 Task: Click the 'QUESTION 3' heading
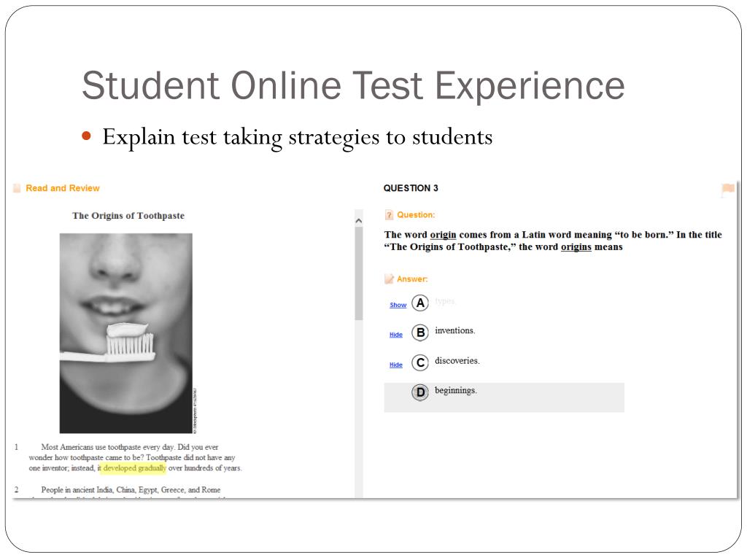coord(411,188)
